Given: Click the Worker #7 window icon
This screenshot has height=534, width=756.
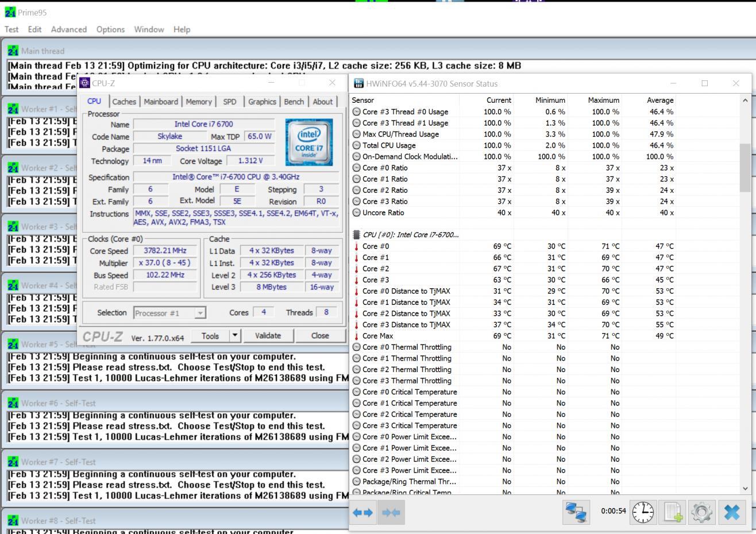Looking at the screenshot, I should click(x=13, y=462).
